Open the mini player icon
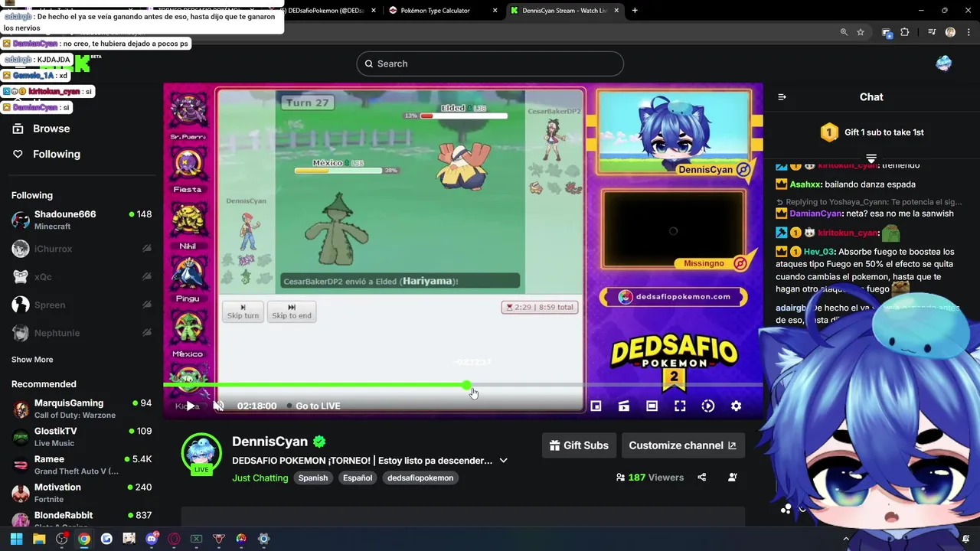Image resolution: width=980 pixels, height=551 pixels. 596,406
